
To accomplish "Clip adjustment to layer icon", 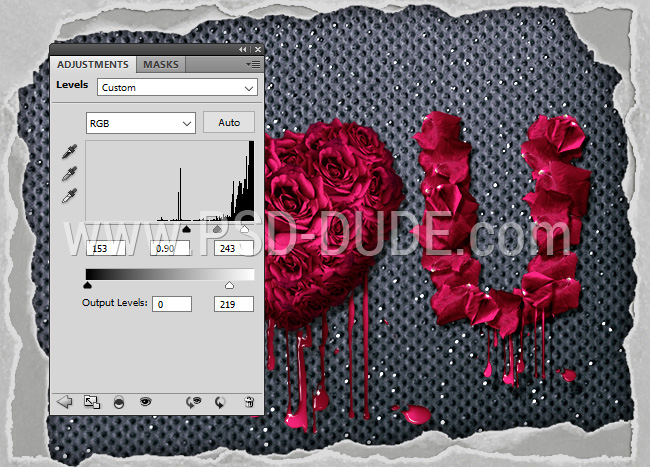I will pos(119,402).
